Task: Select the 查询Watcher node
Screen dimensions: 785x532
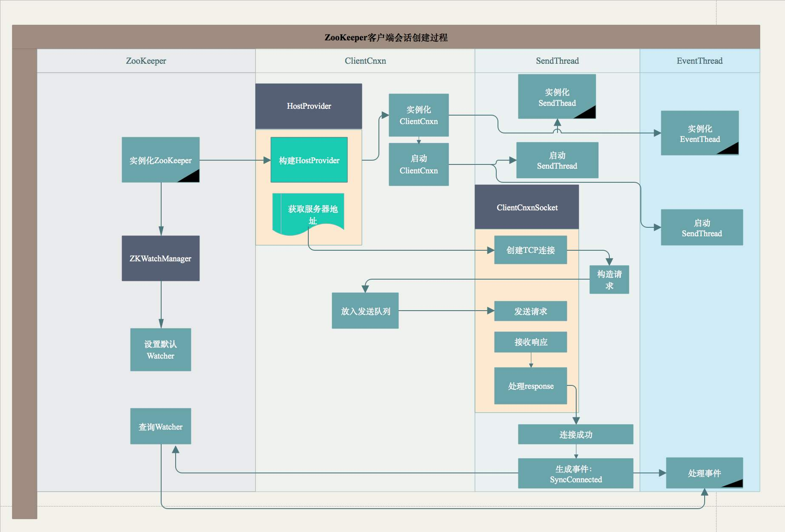Action: pos(161,426)
